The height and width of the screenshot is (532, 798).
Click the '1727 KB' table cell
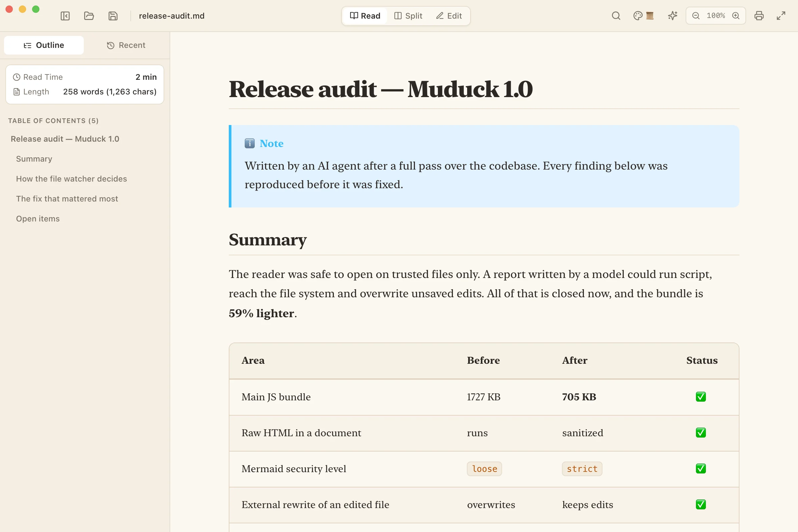tap(483, 397)
